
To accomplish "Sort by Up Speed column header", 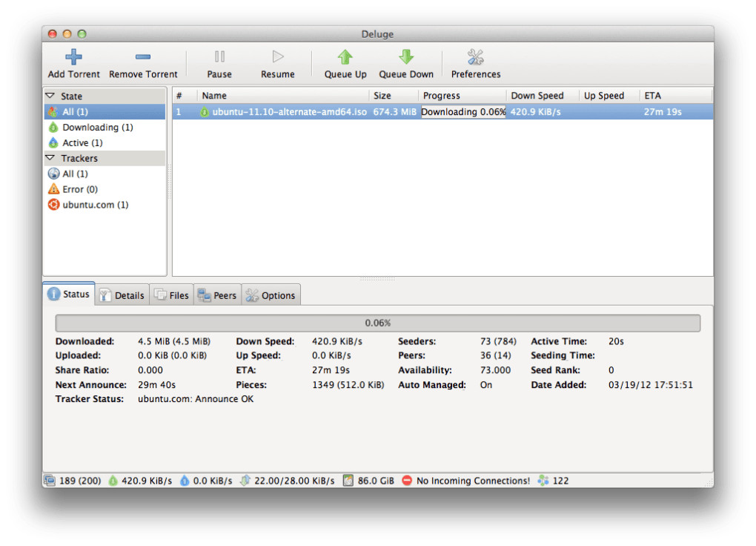I will coord(609,95).
